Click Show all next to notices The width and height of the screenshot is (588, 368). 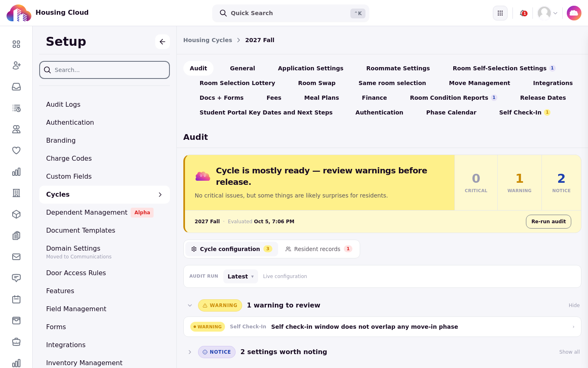(x=570, y=352)
